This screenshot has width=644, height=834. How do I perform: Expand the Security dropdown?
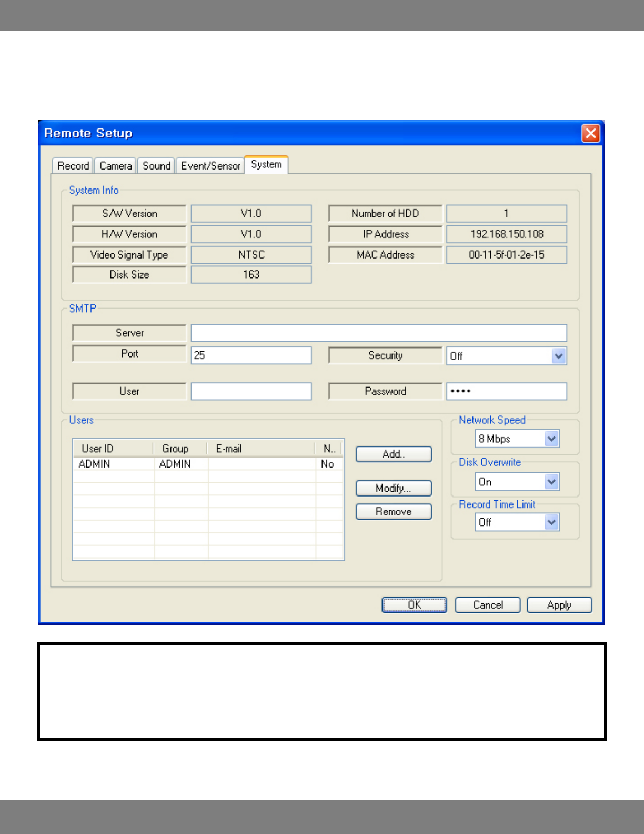[x=558, y=356]
